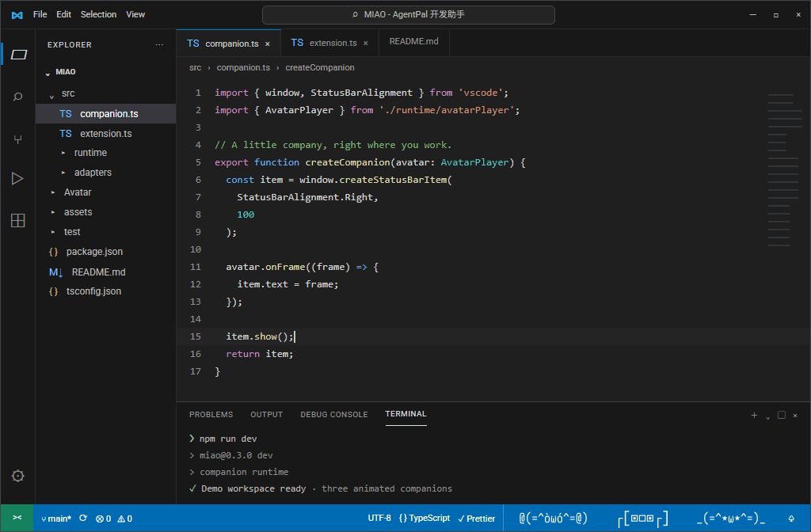Click the VS Code logo icon
This screenshot has width=811, height=532.
[x=17, y=15]
